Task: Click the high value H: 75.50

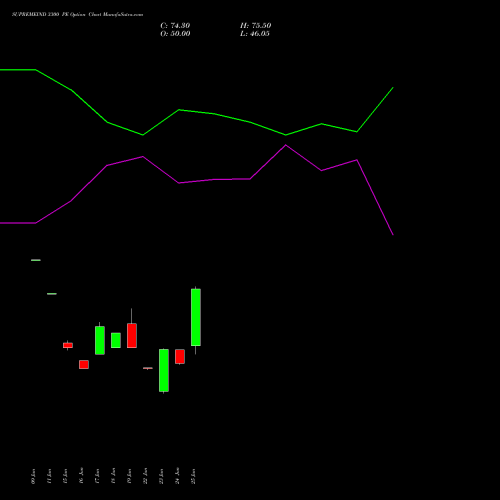Action: pos(256,26)
